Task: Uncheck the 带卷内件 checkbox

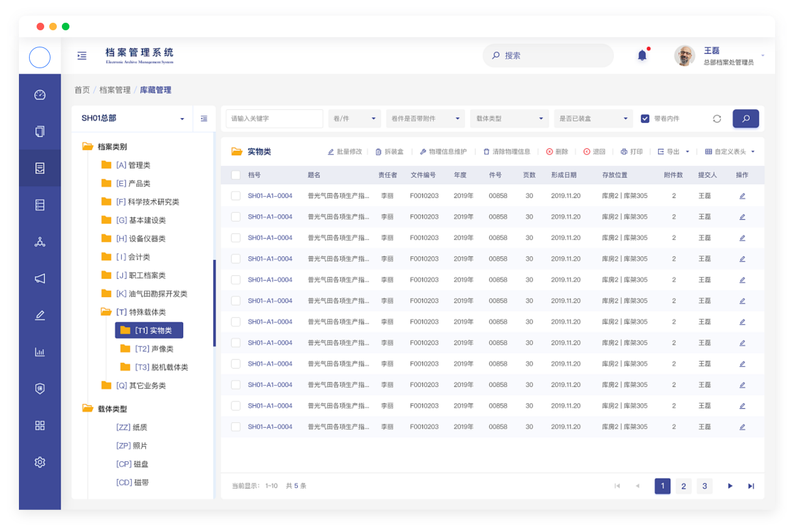Action: [645, 119]
